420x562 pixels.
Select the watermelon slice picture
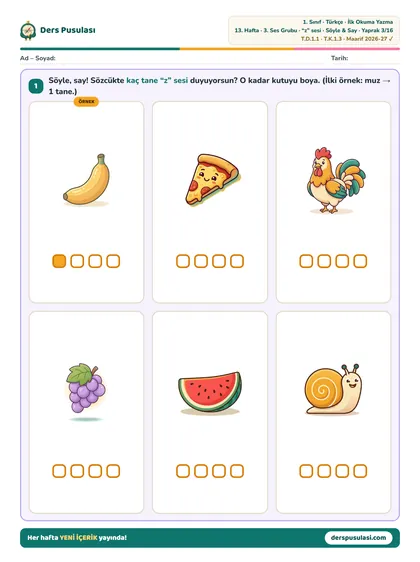tap(210, 392)
